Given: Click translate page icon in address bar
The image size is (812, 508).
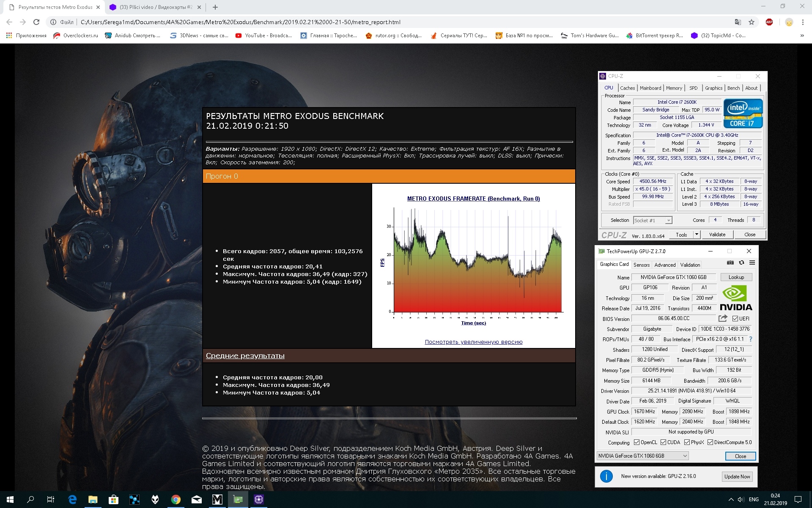Looking at the screenshot, I should tap(738, 22).
